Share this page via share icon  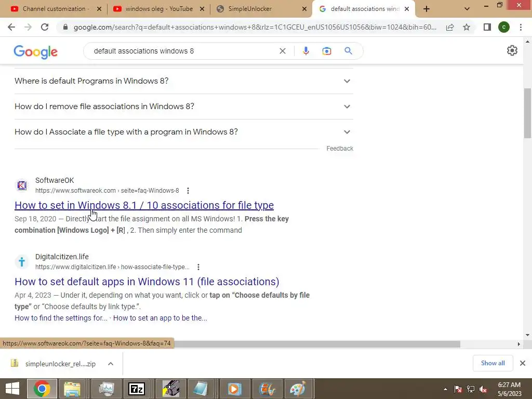point(450,27)
